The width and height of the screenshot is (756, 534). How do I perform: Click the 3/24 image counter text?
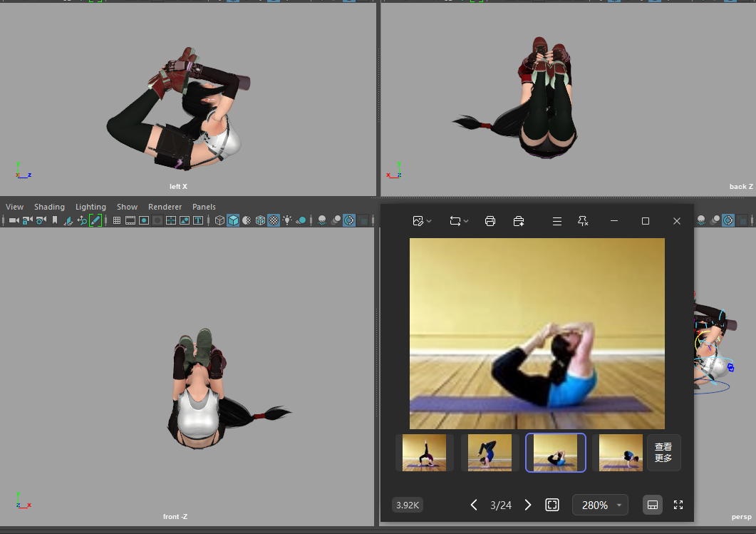(501, 505)
